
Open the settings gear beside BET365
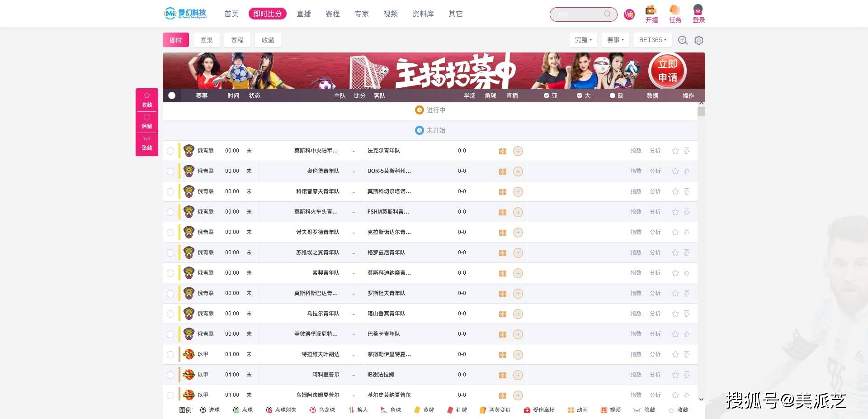[699, 40]
